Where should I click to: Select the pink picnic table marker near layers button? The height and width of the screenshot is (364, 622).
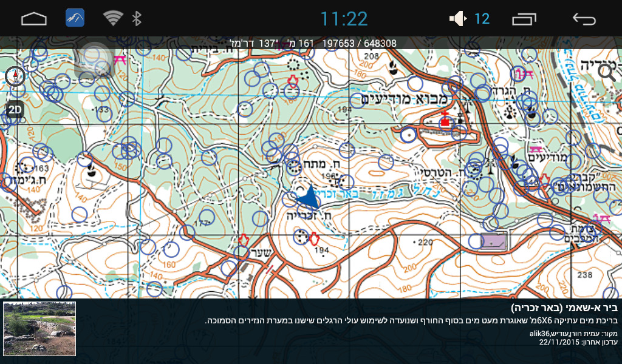120,59
